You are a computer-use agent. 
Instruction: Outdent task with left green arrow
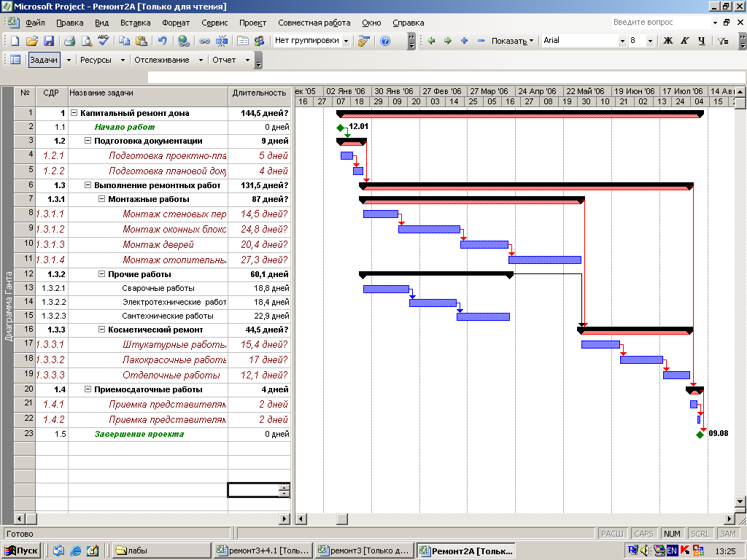432,41
